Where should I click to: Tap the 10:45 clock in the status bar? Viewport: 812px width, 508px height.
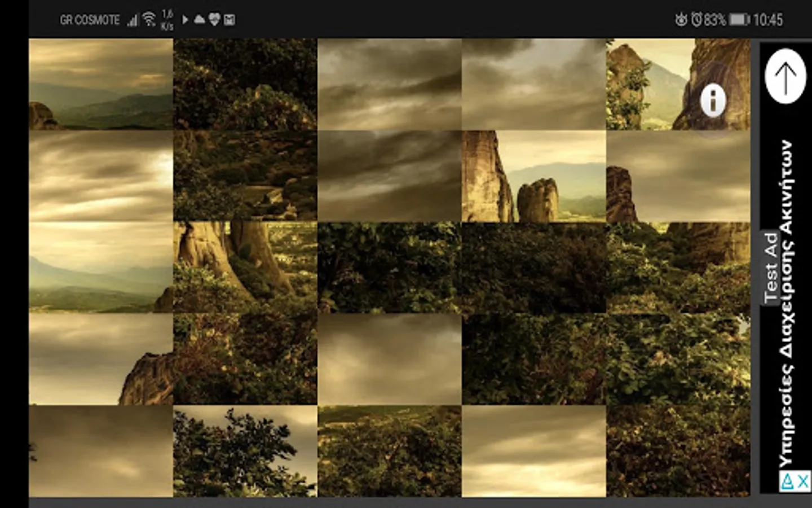click(x=768, y=20)
